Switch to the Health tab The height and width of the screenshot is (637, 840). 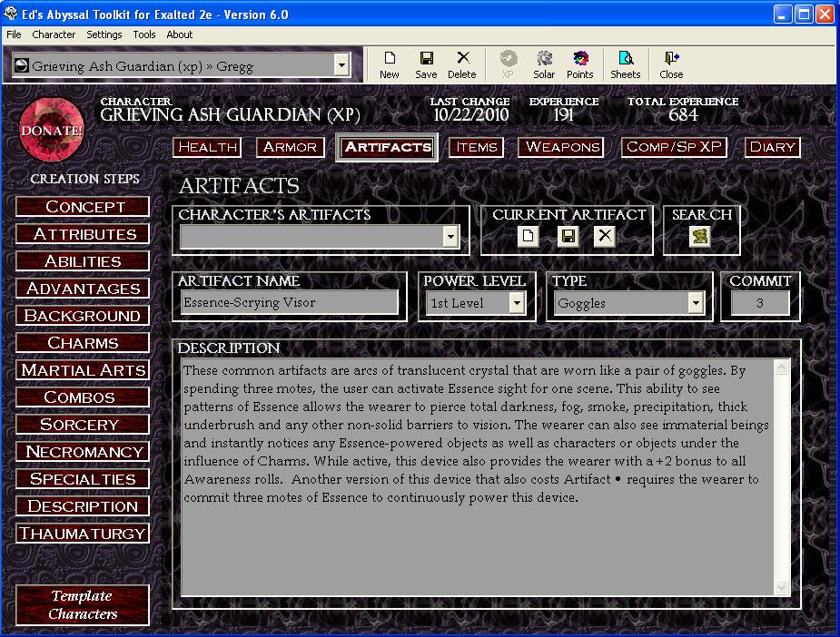coord(207,147)
